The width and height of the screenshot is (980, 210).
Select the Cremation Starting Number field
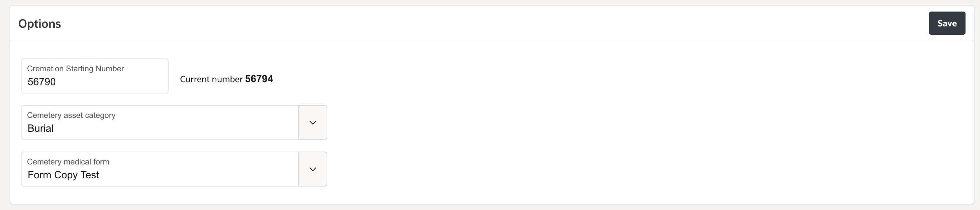click(95, 82)
